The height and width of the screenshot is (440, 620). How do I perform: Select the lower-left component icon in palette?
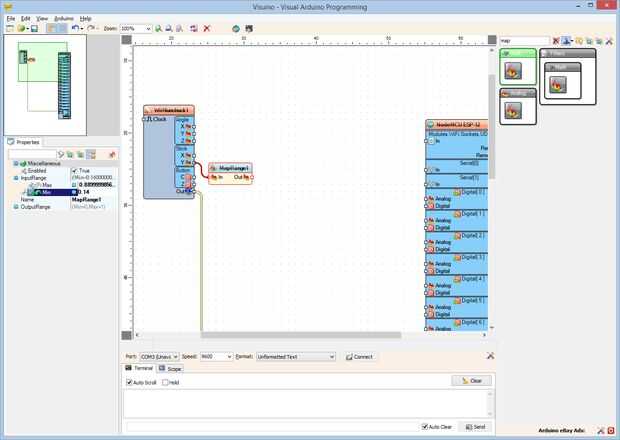(x=513, y=110)
